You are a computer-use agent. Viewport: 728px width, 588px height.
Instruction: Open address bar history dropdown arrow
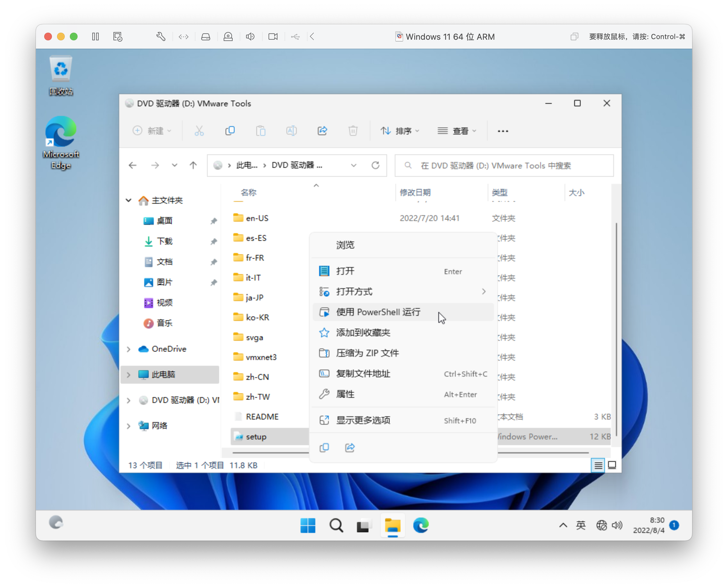pyautogui.click(x=353, y=165)
